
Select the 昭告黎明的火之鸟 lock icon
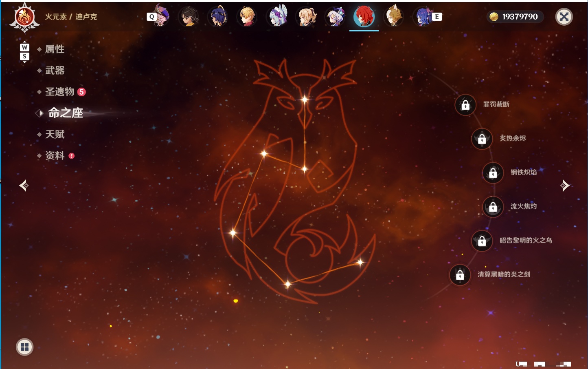(482, 241)
